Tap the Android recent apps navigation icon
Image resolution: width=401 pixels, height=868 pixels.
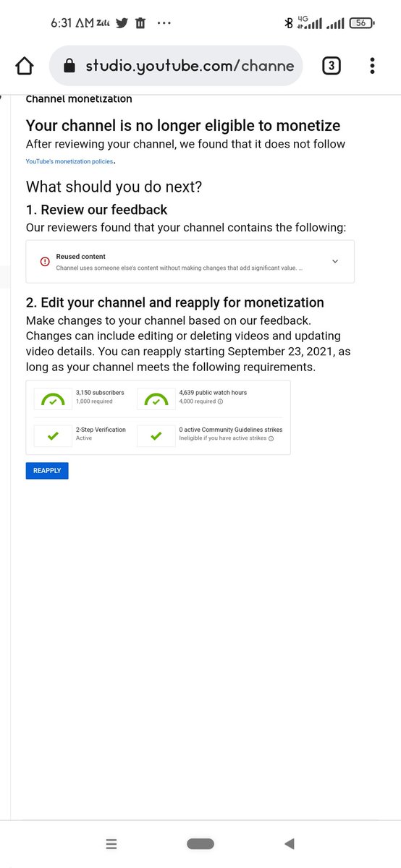click(x=111, y=843)
